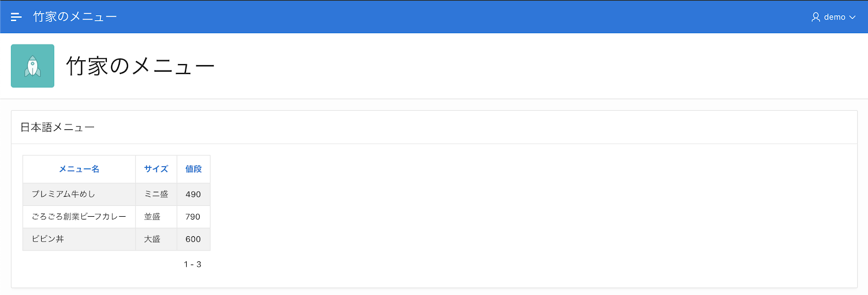The height and width of the screenshot is (295, 868).
Task: Click the ミニ盛 size cell
Action: click(156, 194)
